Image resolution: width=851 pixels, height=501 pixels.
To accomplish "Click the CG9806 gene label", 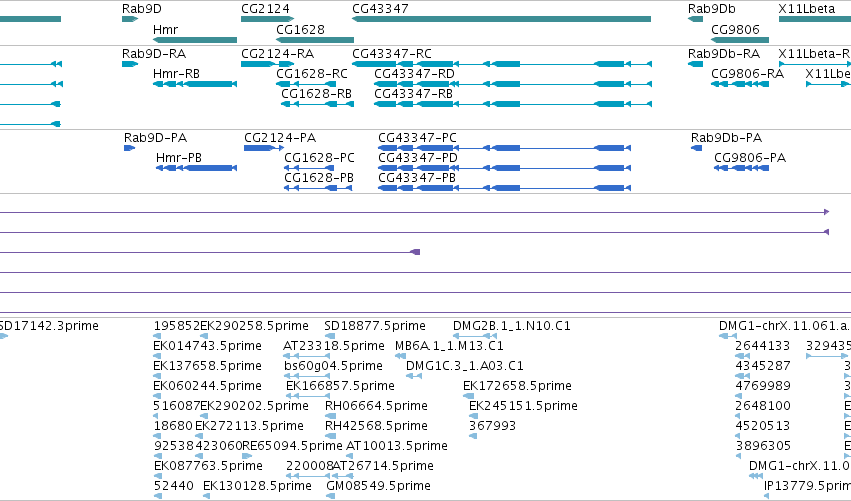I will (735, 29).
